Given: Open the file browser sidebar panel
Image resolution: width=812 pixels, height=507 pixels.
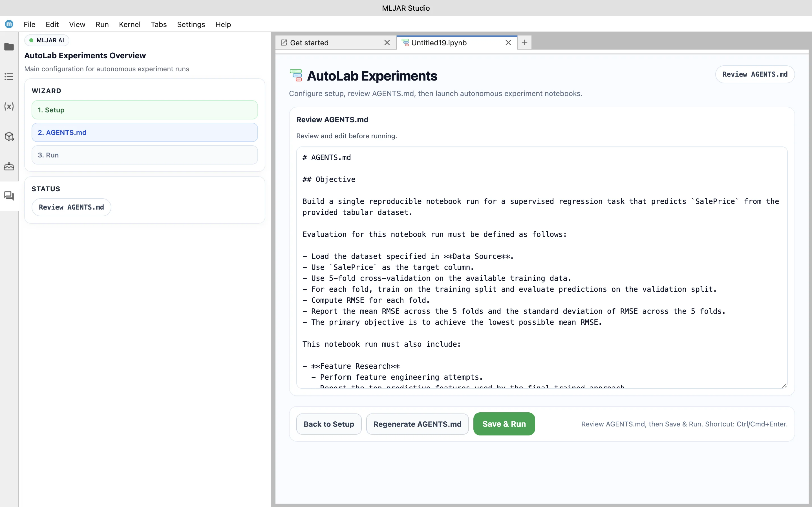Looking at the screenshot, I should (9, 47).
